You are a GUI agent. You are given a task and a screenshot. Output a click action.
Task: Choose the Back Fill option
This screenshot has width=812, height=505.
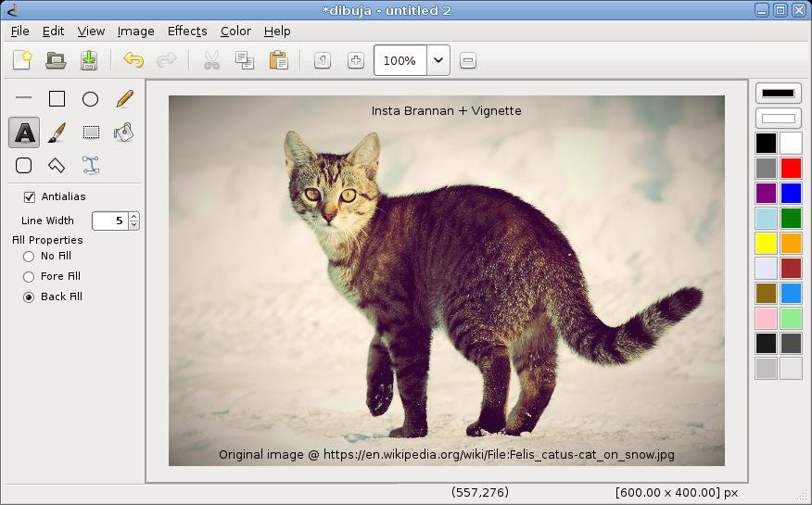29,297
